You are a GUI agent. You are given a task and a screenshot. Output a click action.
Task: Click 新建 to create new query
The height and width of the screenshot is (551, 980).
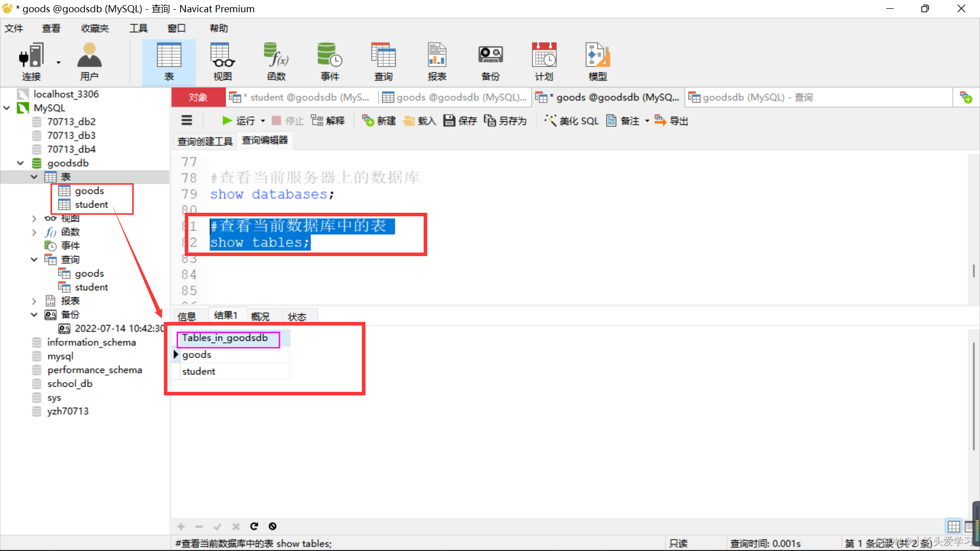379,120
